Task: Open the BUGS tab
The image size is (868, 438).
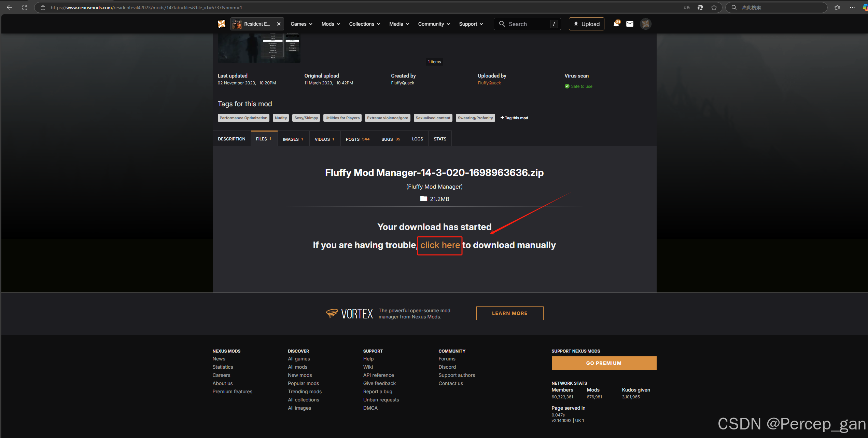Action: (391, 139)
